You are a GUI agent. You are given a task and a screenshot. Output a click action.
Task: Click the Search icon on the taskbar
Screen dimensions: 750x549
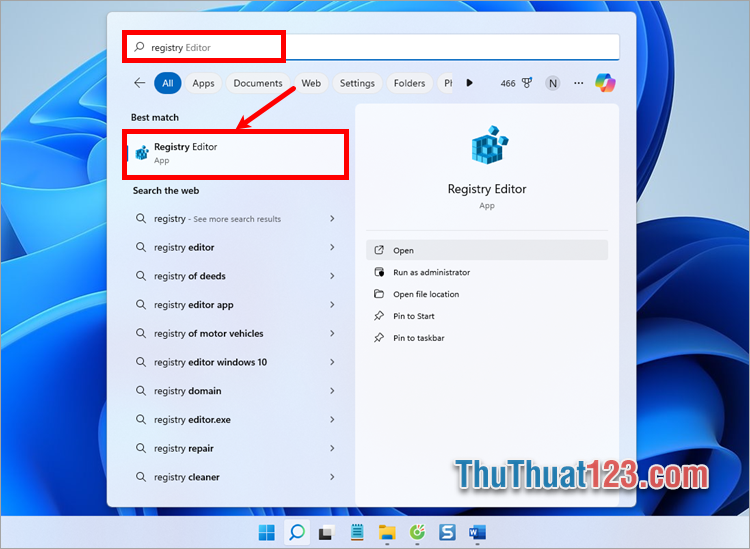point(297,532)
